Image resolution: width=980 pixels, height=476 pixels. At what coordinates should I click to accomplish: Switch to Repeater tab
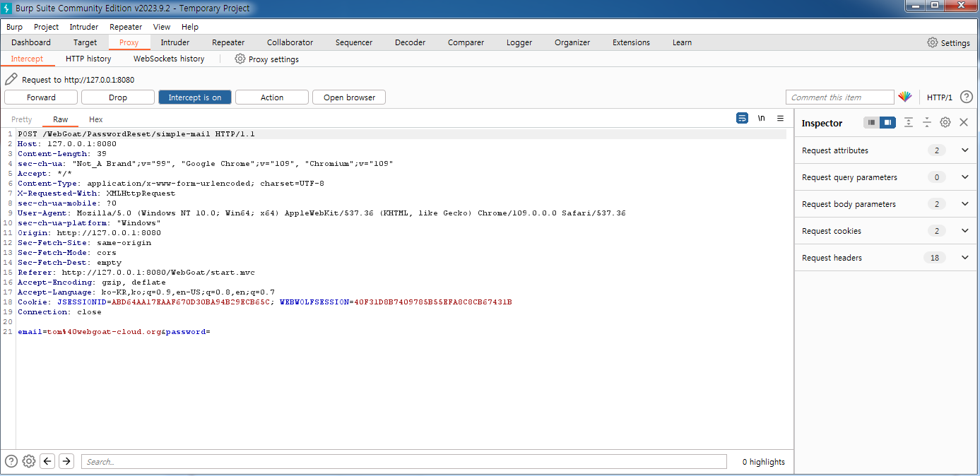228,42
